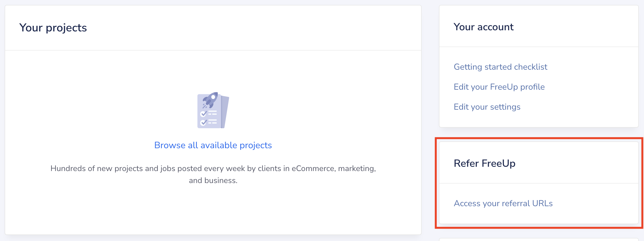Click the word 'checklist' in Getting started link
This screenshot has height=241, width=644.
(x=531, y=67)
